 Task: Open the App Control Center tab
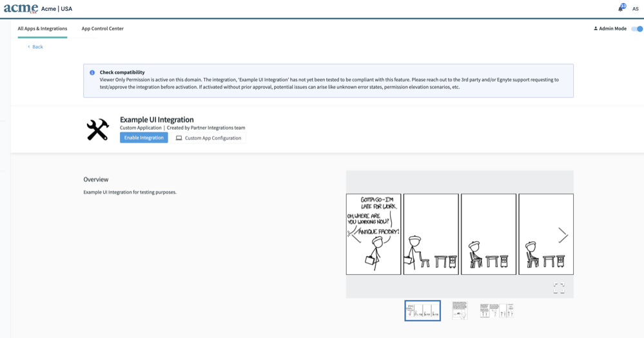102,28
